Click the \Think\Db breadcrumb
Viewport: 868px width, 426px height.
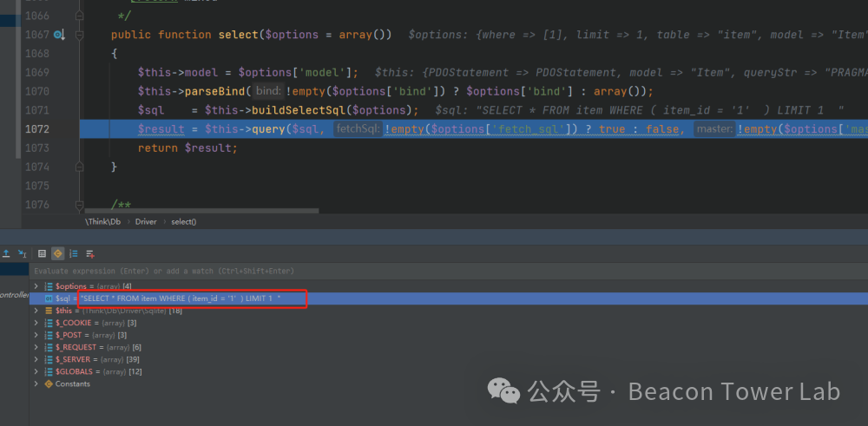[102, 221]
